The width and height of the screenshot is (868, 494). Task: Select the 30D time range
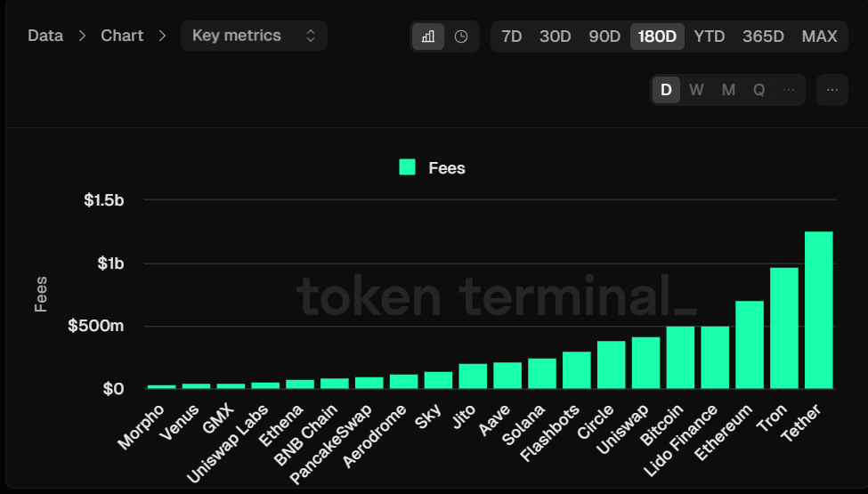point(556,36)
